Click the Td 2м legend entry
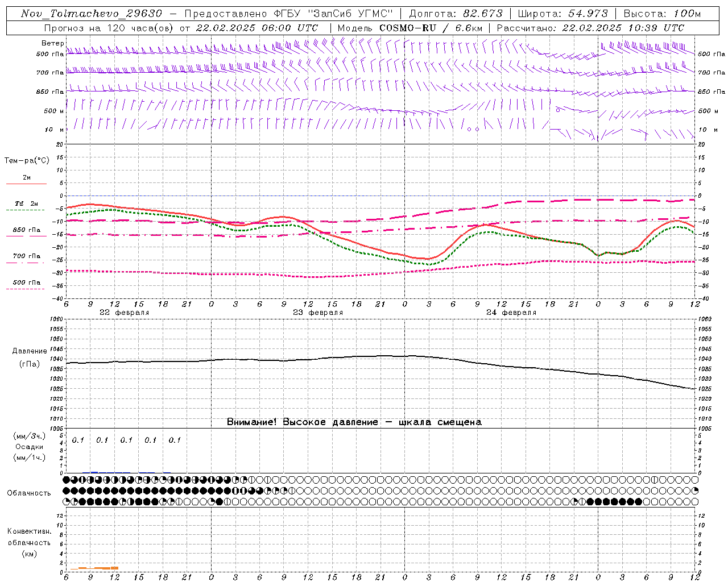The width and height of the screenshot is (728, 582). [x=27, y=203]
